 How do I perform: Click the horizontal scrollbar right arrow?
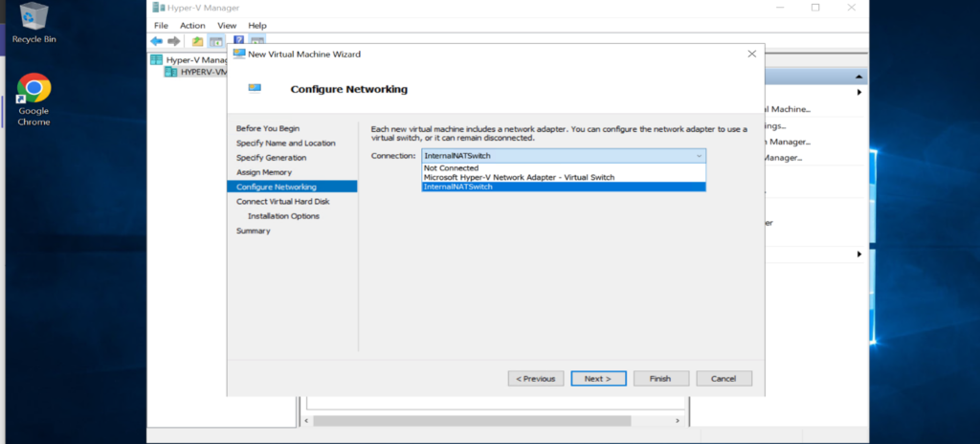tap(678, 421)
